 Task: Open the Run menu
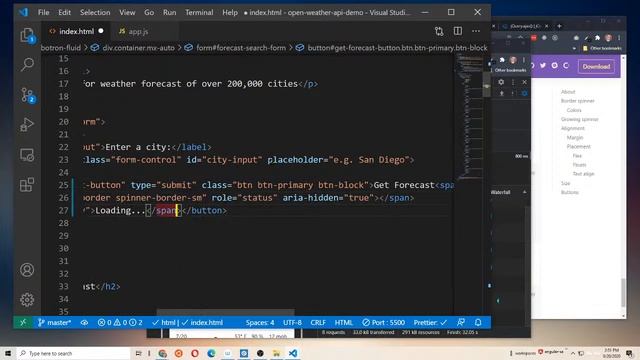(169, 12)
